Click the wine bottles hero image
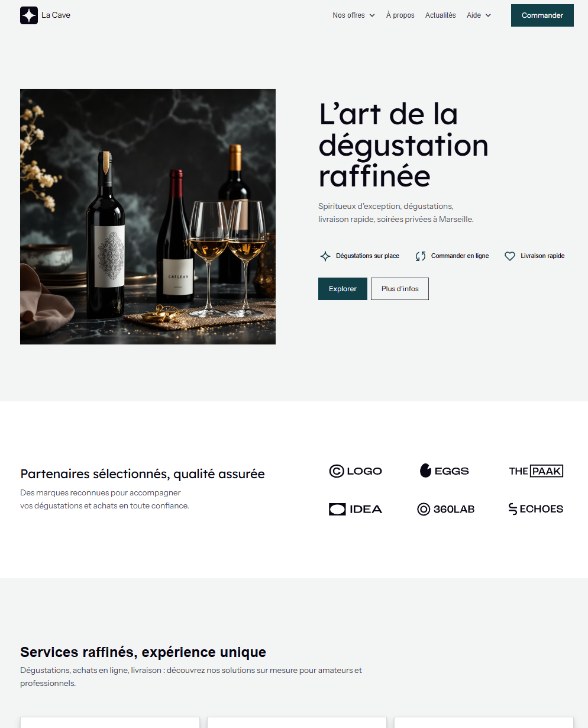Viewport: 588px width, 728px height. [148, 217]
